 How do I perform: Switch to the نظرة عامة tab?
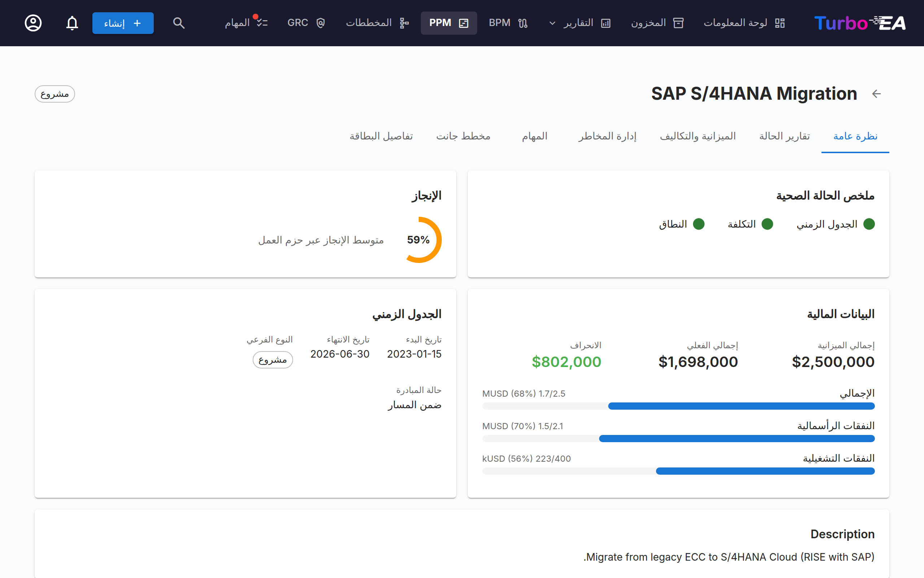(855, 137)
